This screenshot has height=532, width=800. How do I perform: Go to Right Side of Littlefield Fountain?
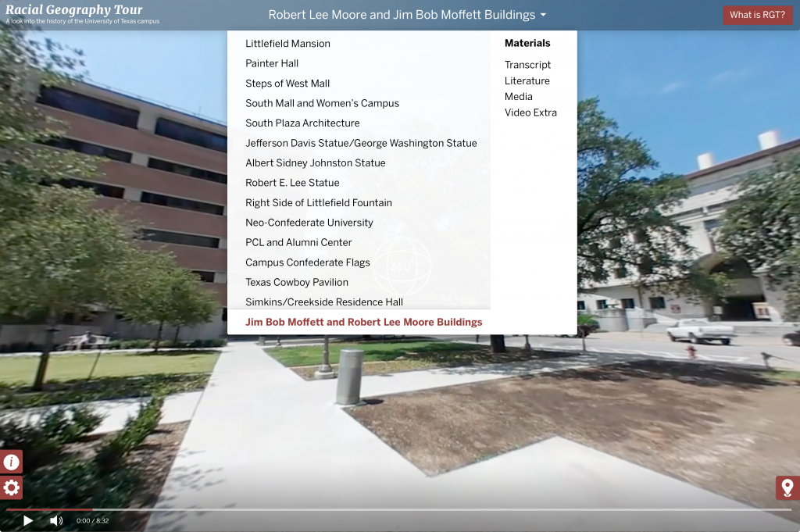coord(319,202)
